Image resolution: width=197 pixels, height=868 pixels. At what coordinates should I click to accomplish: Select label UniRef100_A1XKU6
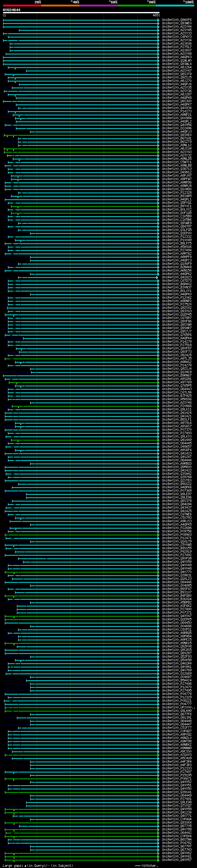coord(177,43)
